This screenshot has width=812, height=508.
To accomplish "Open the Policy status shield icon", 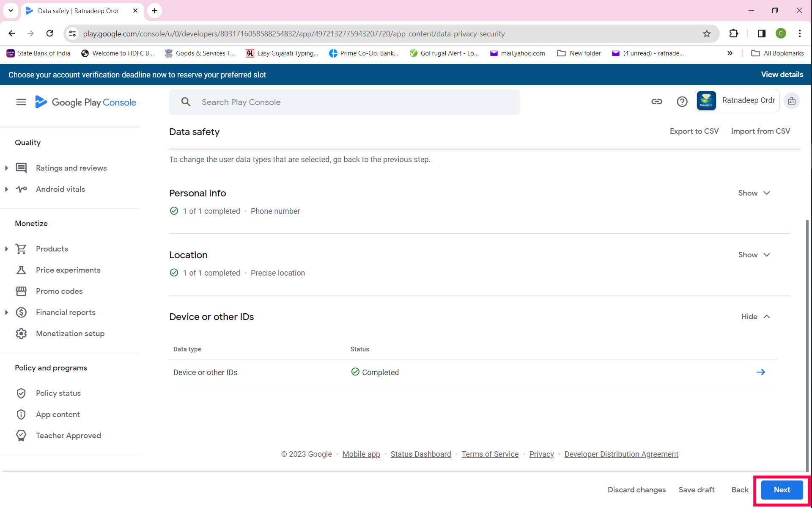I will 21,393.
